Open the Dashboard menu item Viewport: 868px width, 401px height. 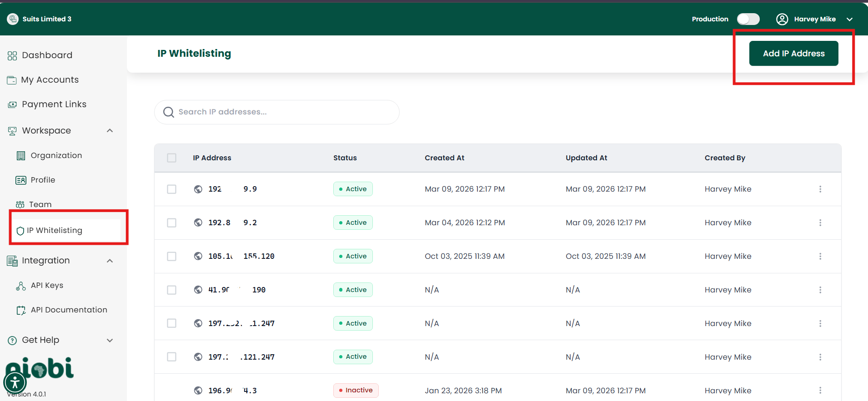[47, 55]
